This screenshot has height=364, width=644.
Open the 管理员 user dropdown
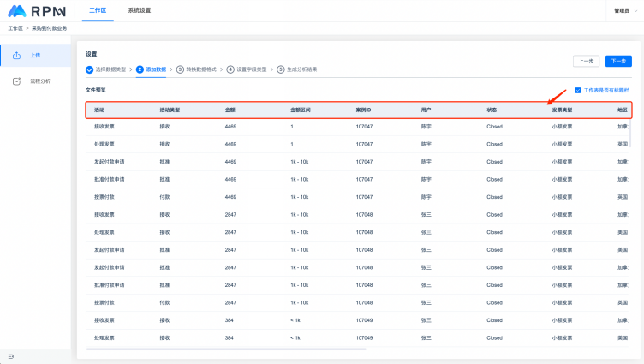[624, 10]
